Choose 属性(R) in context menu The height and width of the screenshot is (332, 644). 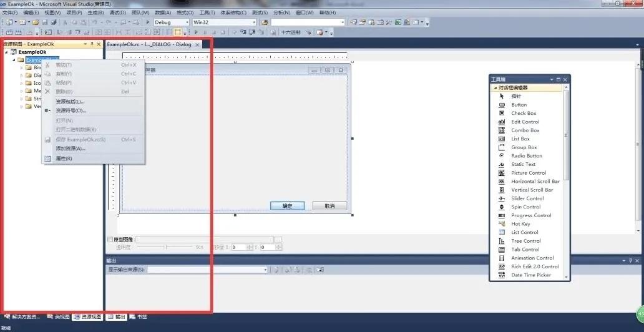coord(93,159)
